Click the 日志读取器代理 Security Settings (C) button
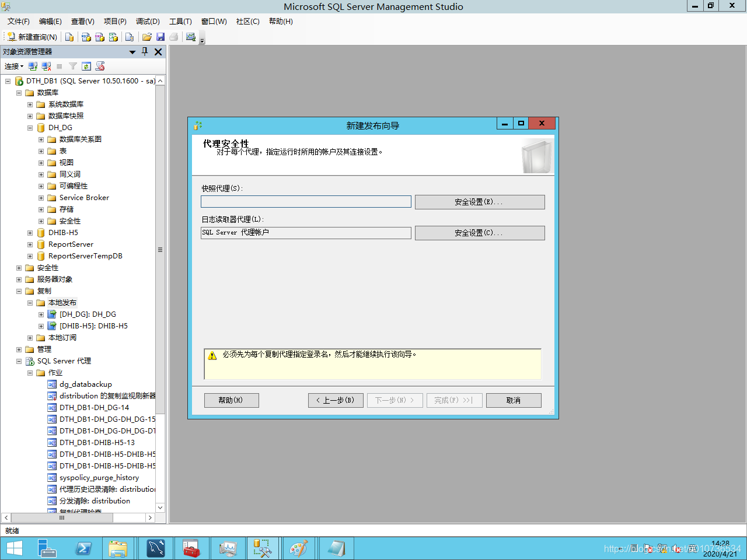 tap(480, 233)
